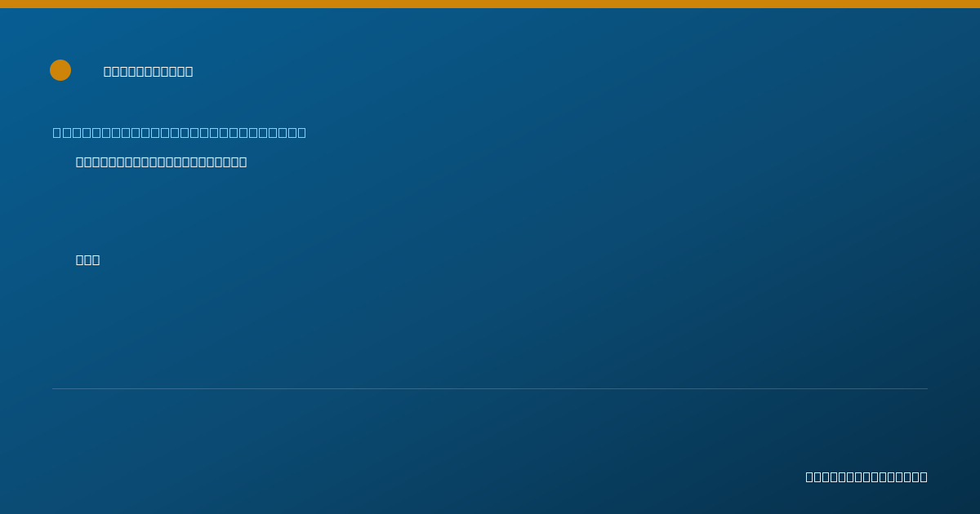This screenshot has width=980, height=514.
Task: Click the light-blue headline text line
Action: [179, 133]
